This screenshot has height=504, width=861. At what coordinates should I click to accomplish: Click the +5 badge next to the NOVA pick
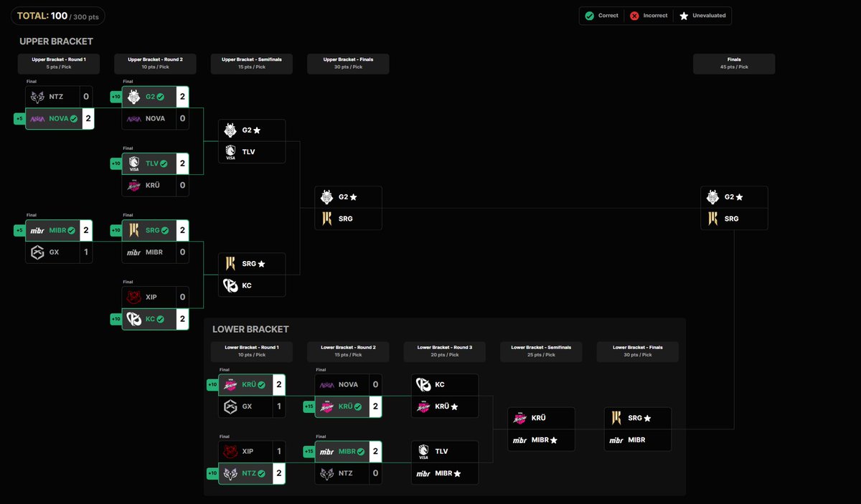pos(19,119)
